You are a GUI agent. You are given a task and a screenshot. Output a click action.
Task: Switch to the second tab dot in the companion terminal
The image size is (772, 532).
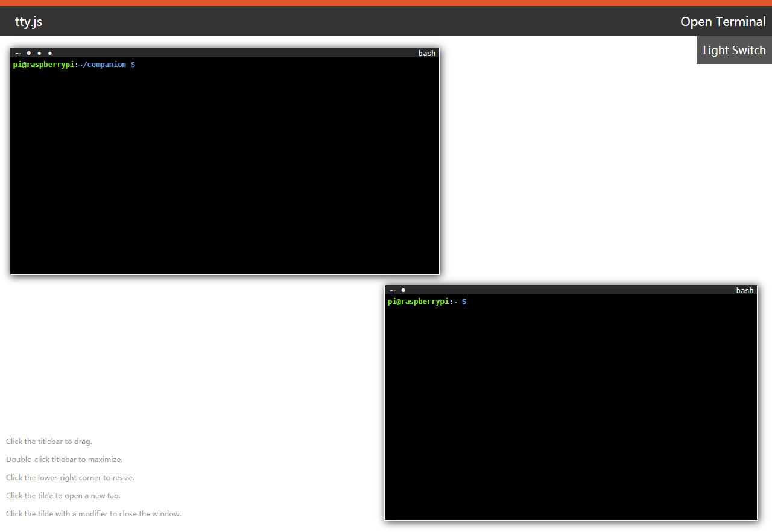point(39,54)
